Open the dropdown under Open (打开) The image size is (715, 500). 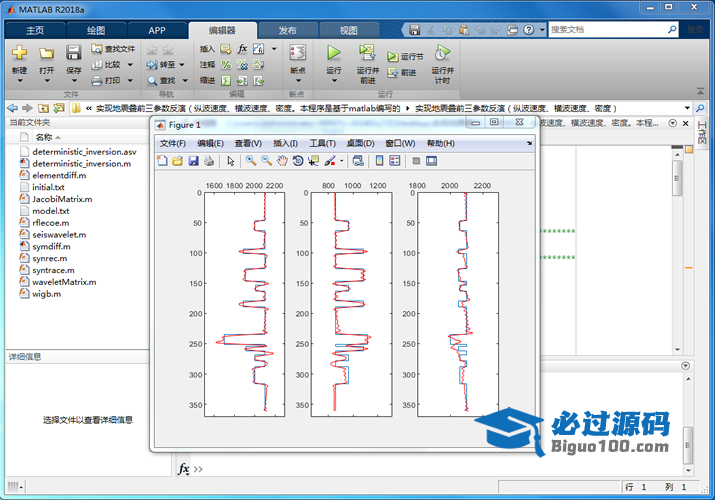47,81
